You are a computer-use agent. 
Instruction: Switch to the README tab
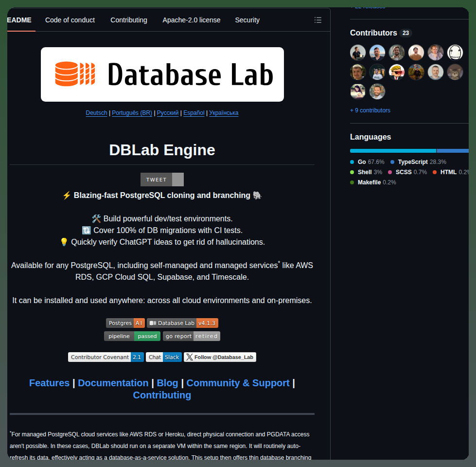pyautogui.click(x=19, y=20)
